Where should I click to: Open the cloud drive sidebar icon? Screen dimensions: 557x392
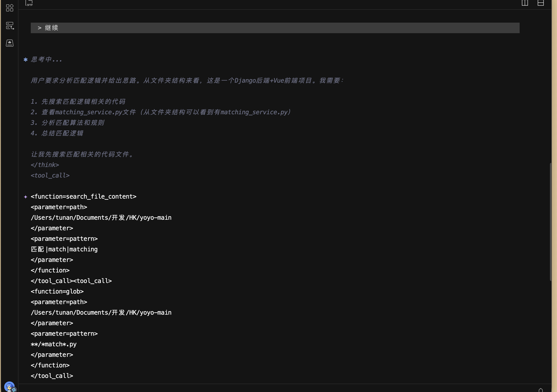(x=9, y=43)
